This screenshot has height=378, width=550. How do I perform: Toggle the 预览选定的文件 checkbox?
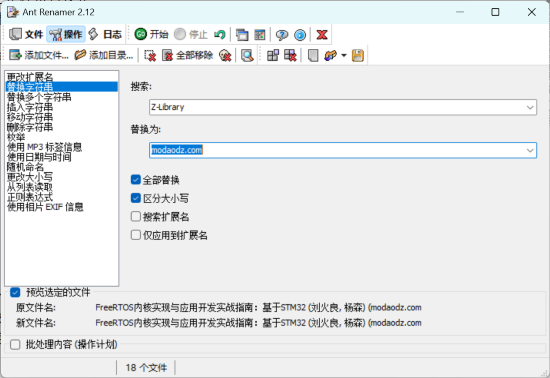(x=15, y=292)
